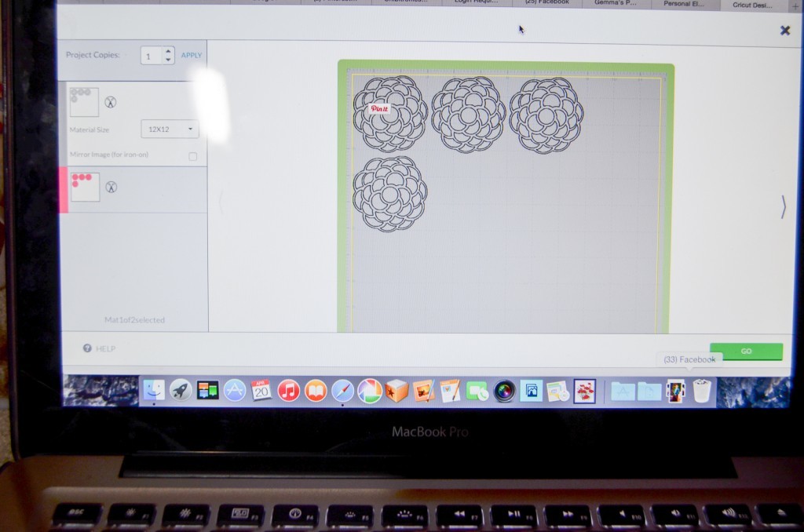Go to next mat with right chevron

coord(783,207)
